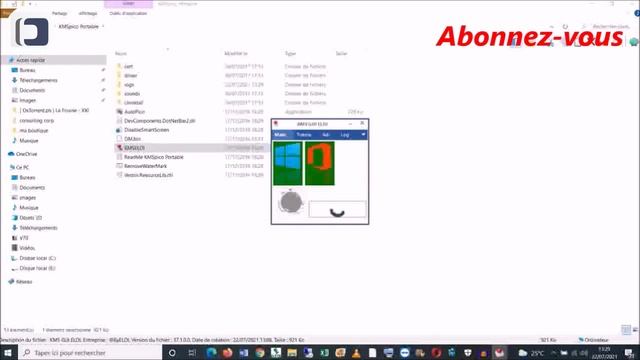The width and height of the screenshot is (640, 360).
Task: Launch Google Chrome from taskbar
Action: (260, 353)
